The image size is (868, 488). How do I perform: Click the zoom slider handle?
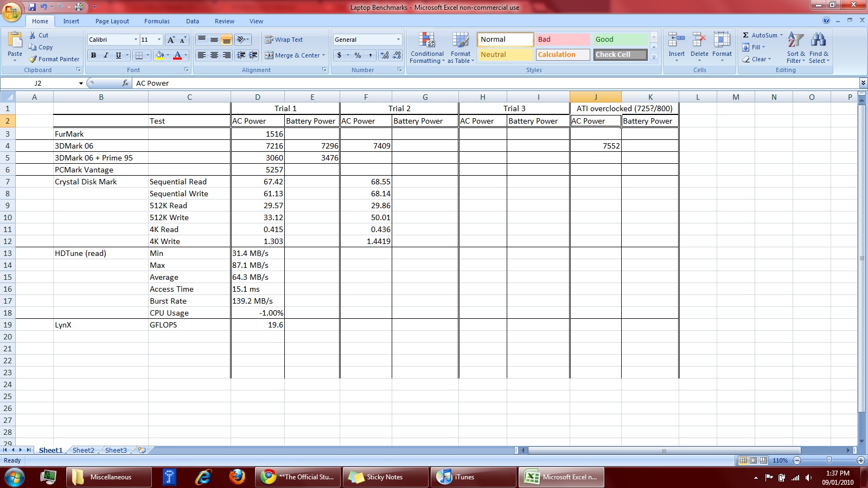coord(829,460)
